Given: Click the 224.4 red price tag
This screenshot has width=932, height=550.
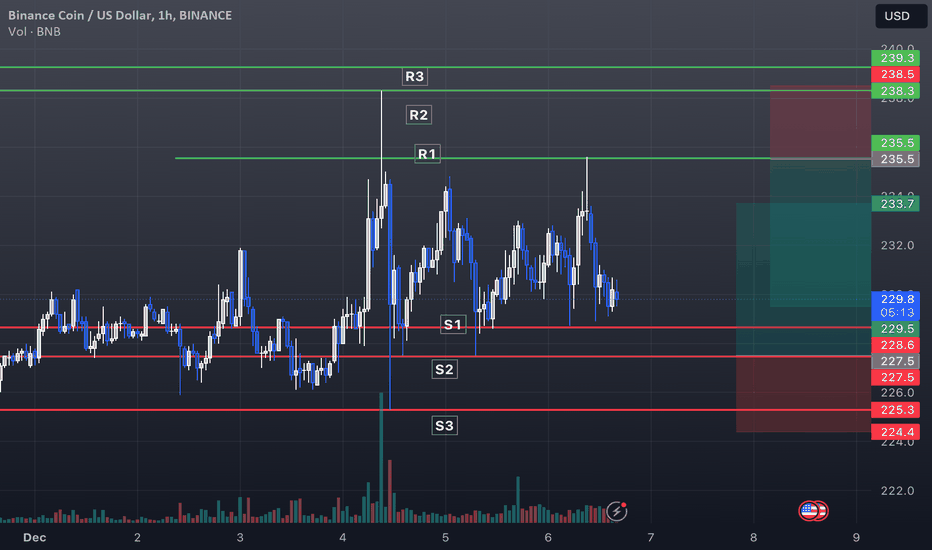Looking at the screenshot, I should point(895,432).
